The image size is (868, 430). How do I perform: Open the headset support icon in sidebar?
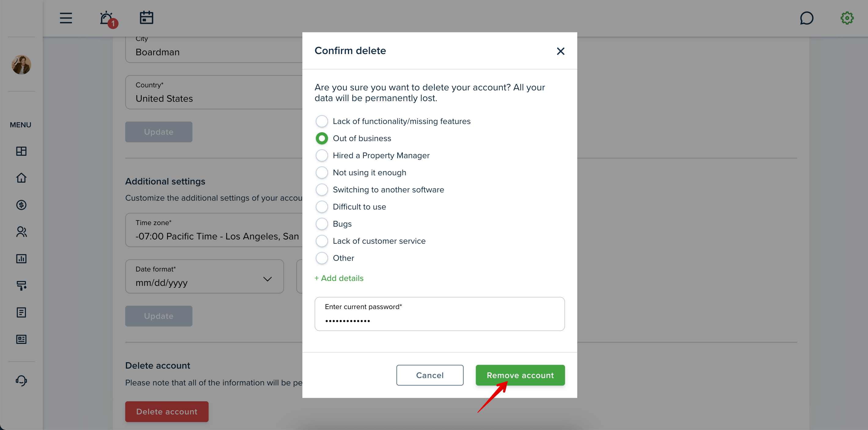[x=21, y=381]
